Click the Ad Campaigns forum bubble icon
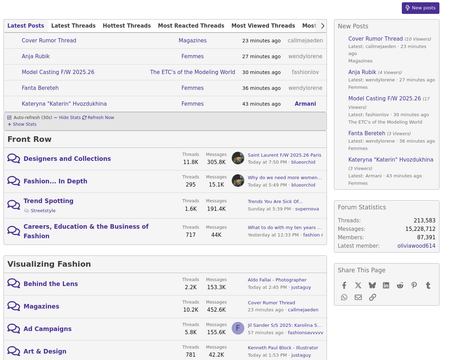 point(14,329)
